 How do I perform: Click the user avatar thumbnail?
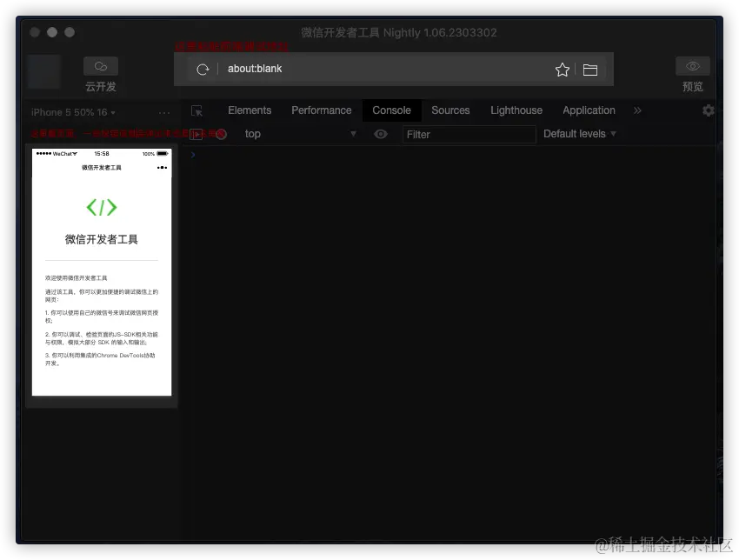[x=44, y=71]
